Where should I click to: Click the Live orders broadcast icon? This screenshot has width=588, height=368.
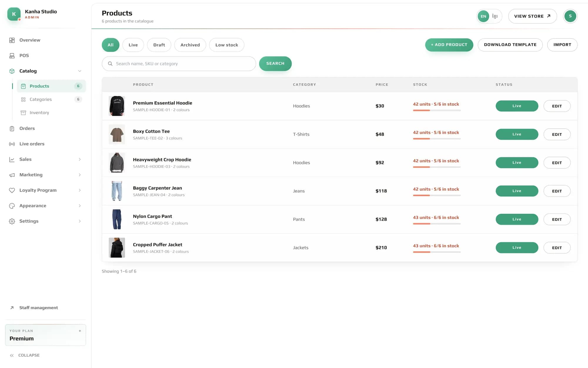(12, 144)
